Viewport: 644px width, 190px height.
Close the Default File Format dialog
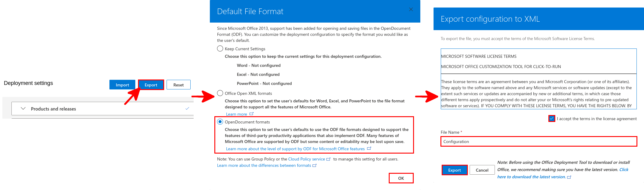pos(411,10)
